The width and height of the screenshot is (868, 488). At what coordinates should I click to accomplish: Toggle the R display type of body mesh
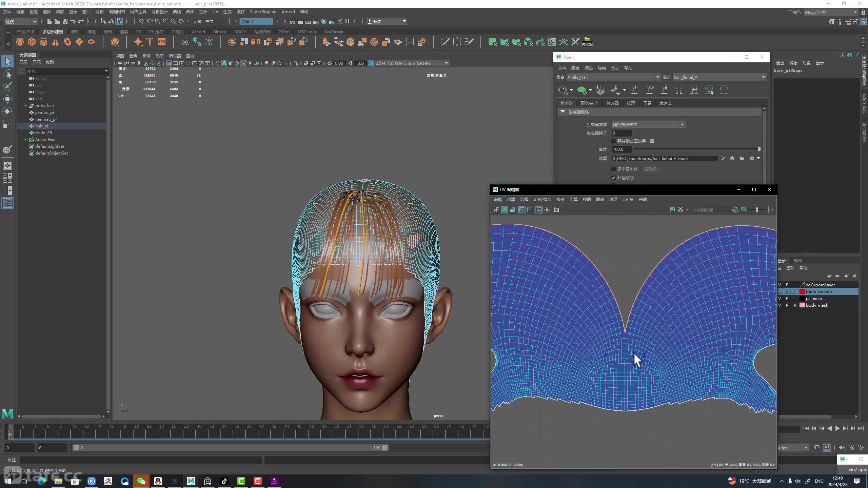coord(795,305)
